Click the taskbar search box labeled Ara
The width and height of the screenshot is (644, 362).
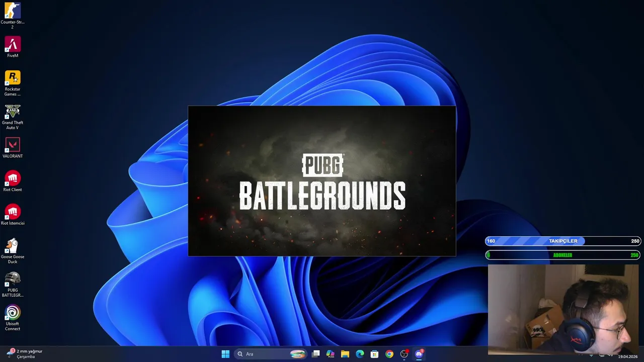point(271,354)
